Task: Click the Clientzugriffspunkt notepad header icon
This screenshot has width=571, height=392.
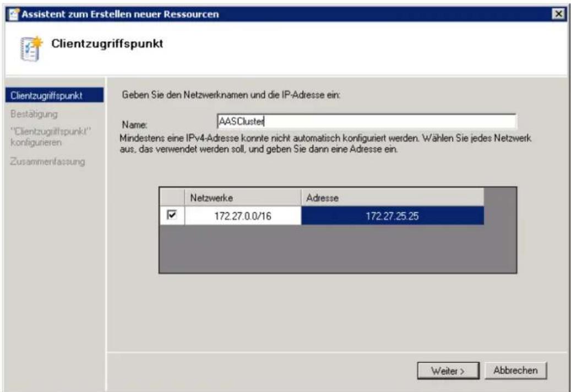Action: click(31, 48)
